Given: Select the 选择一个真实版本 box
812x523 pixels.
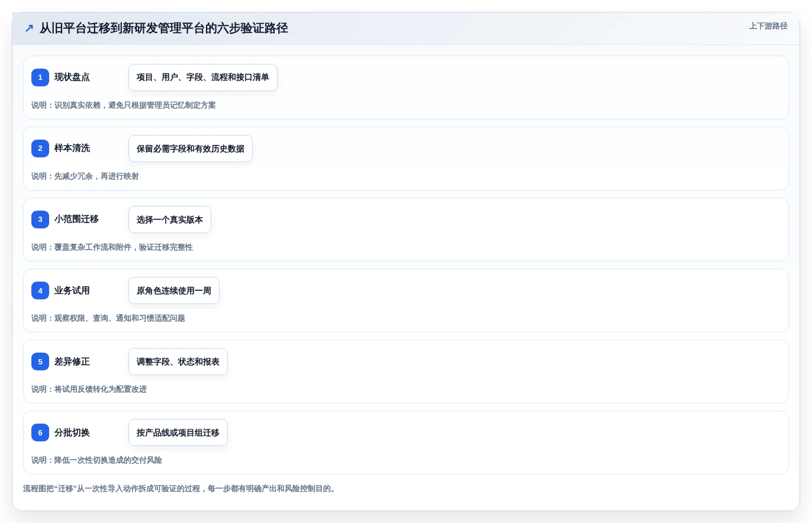Looking at the screenshot, I should tap(170, 219).
